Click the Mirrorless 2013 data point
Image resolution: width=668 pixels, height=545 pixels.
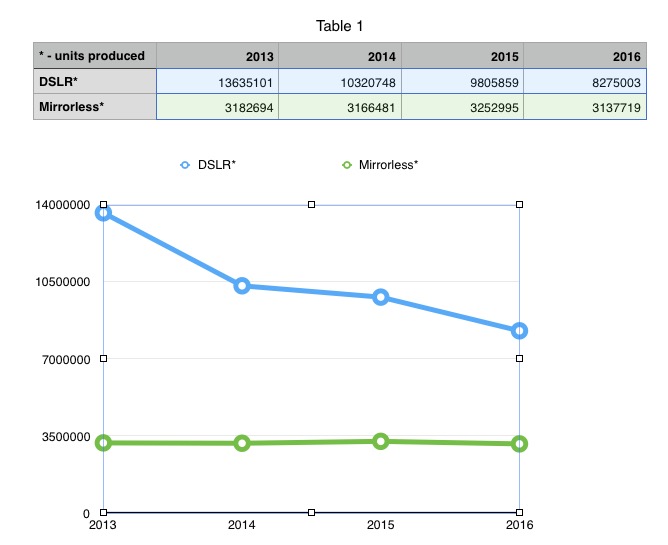(x=104, y=443)
